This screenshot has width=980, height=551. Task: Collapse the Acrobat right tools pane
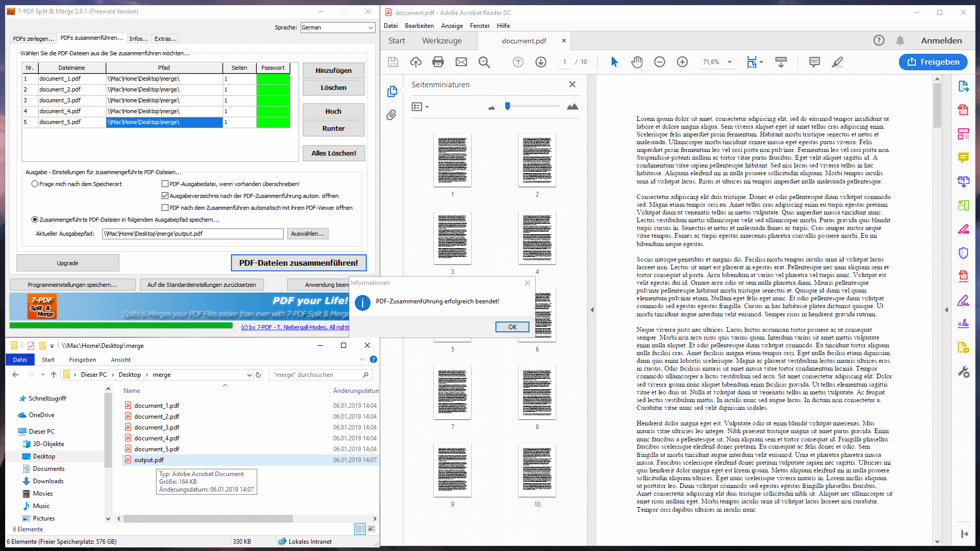946,310
